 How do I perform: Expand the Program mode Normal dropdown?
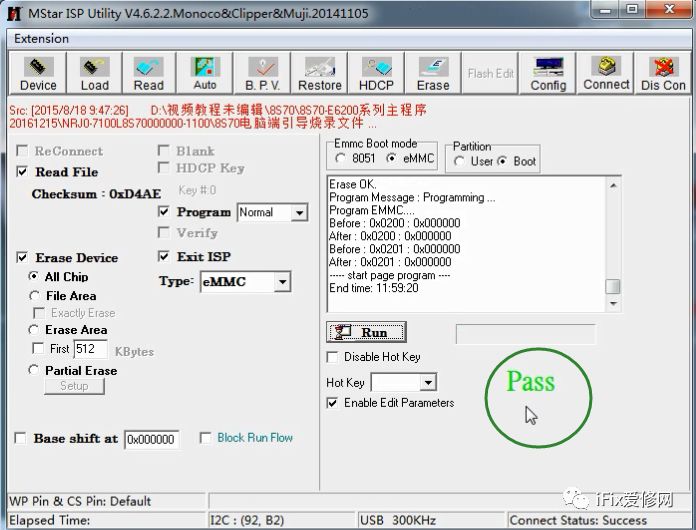tap(300, 213)
